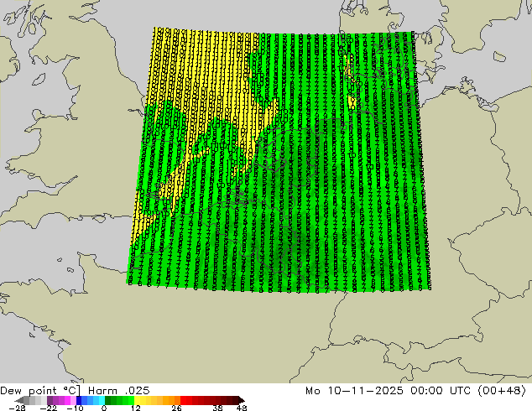Click the dark maroon right arrow end of legend
The width and height of the screenshot is (532, 411).
[x=241, y=400]
